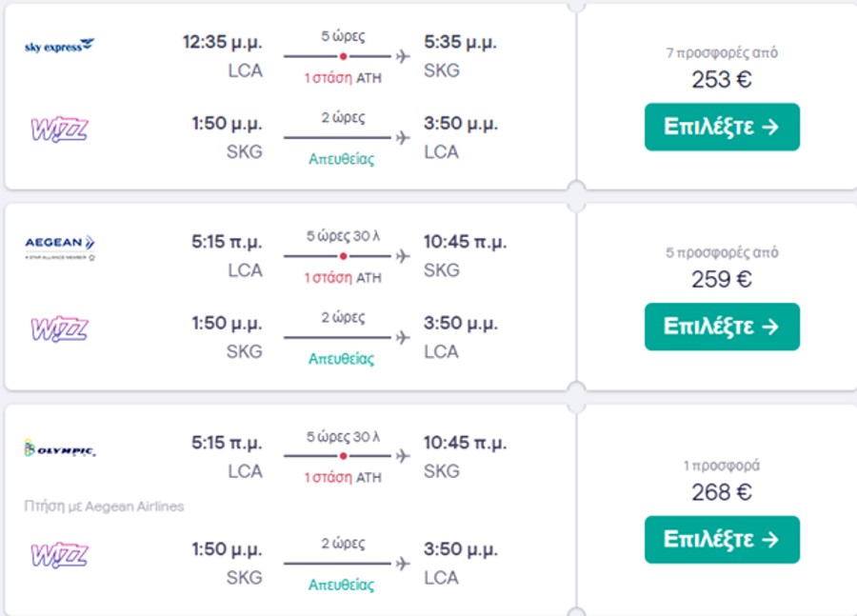
Task: Click the red stop dot on the Sky Express route line
Action: pyautogui.click(x=343, y=56)
